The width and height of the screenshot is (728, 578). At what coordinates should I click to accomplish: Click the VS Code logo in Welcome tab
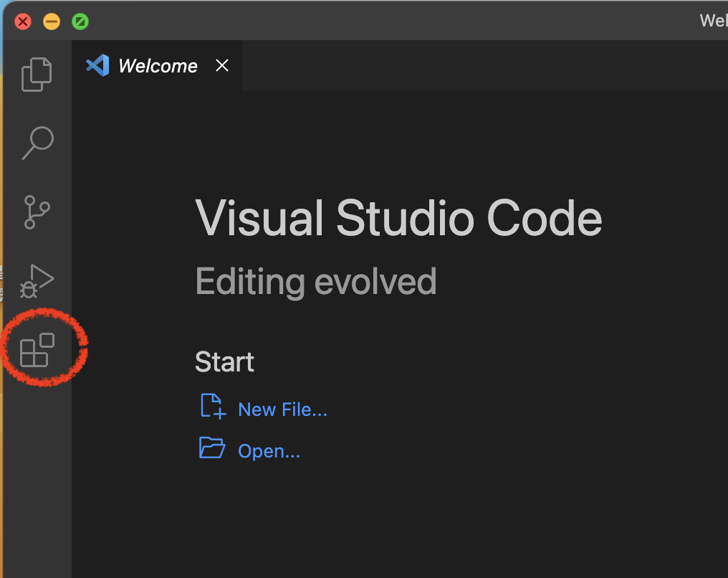click(x=97, y=66)
